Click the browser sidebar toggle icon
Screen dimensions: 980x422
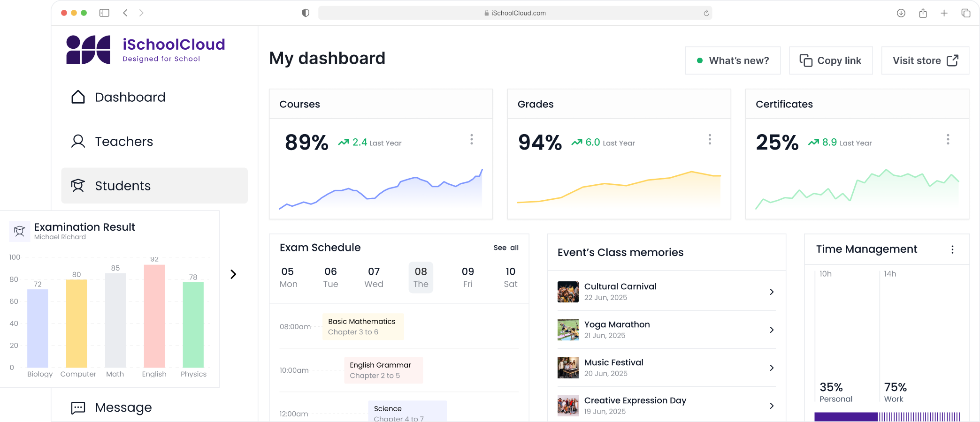104,13
